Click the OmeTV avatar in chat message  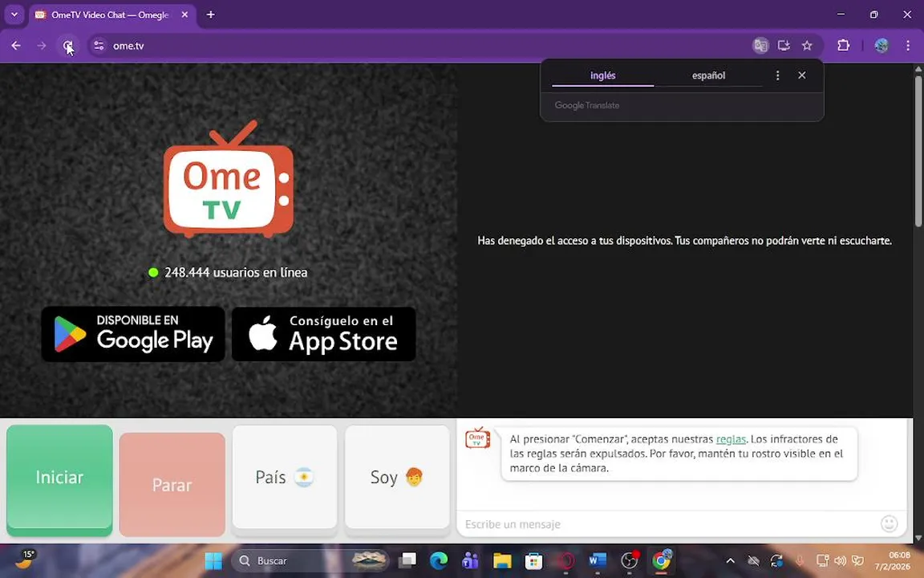477,438
